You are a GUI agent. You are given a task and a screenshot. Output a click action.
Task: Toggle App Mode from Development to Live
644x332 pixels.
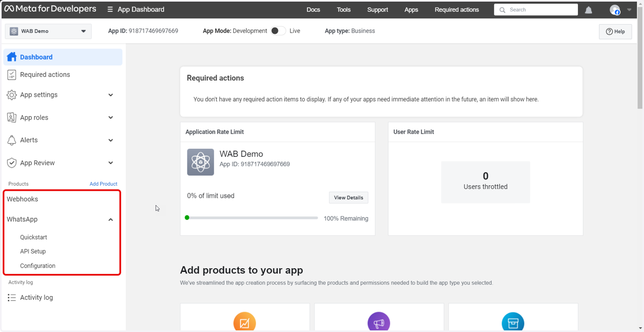point(278,31)
